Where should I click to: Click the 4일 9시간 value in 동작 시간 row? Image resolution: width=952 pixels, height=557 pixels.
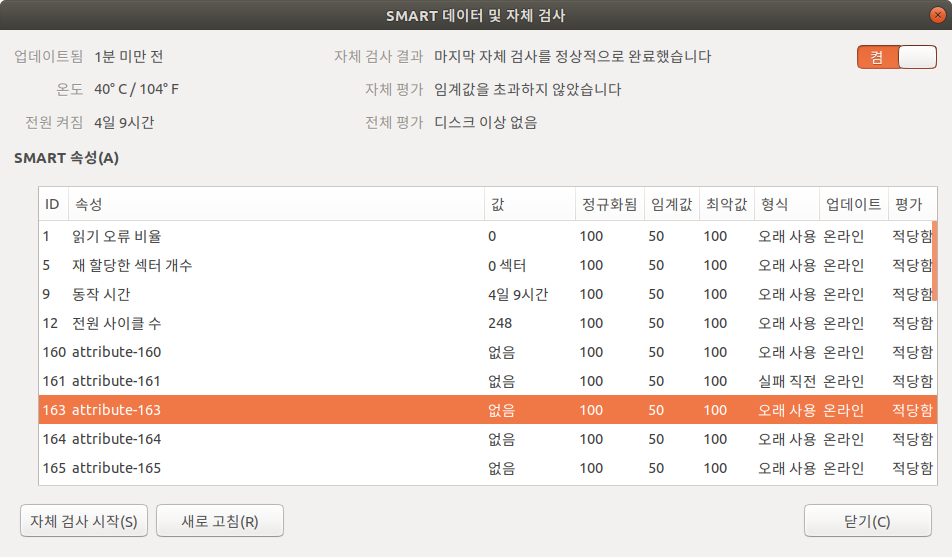tap(518, 295)
